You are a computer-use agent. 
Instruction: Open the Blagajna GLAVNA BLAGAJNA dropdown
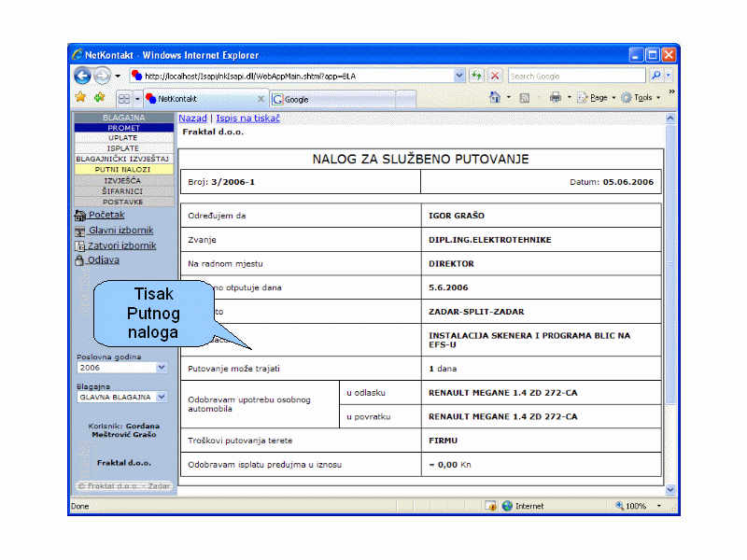tap(122, 398)
